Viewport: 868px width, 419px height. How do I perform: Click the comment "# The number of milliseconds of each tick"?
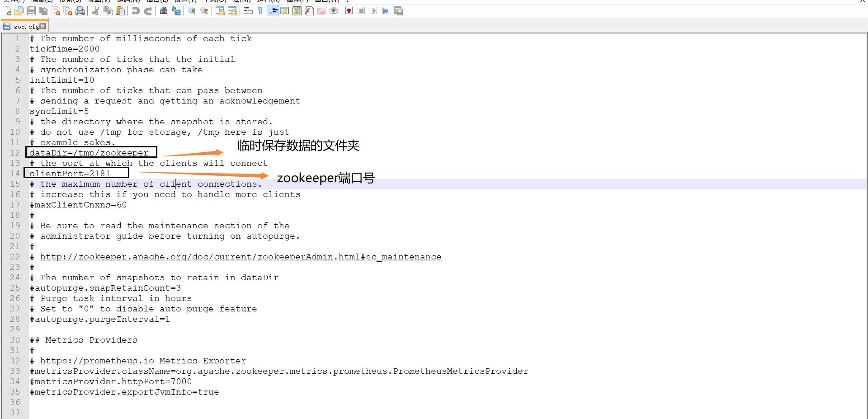coord(141,38)
